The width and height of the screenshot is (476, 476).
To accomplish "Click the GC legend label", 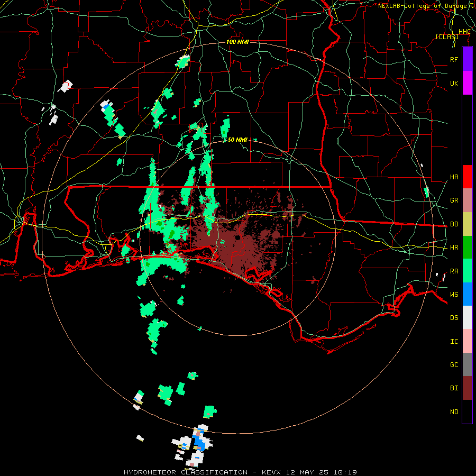I will pyautogui.click(x=454, y=365).
